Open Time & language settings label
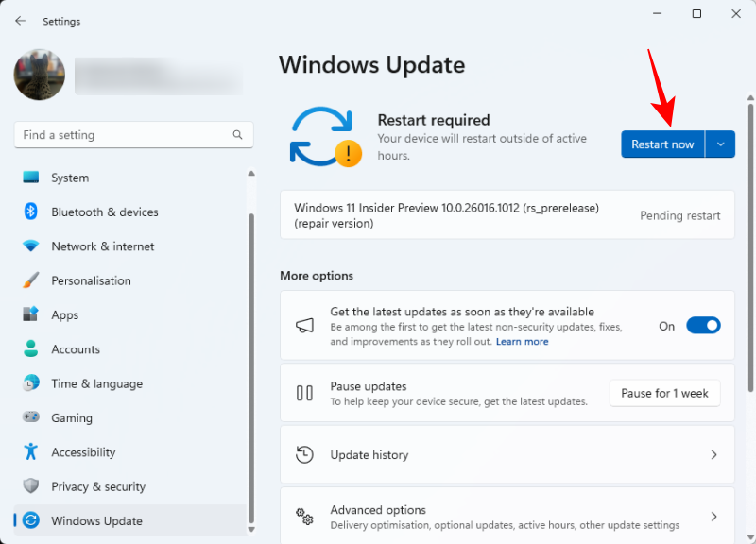Viewport: 756px width, 544px height. click(97, 384)
